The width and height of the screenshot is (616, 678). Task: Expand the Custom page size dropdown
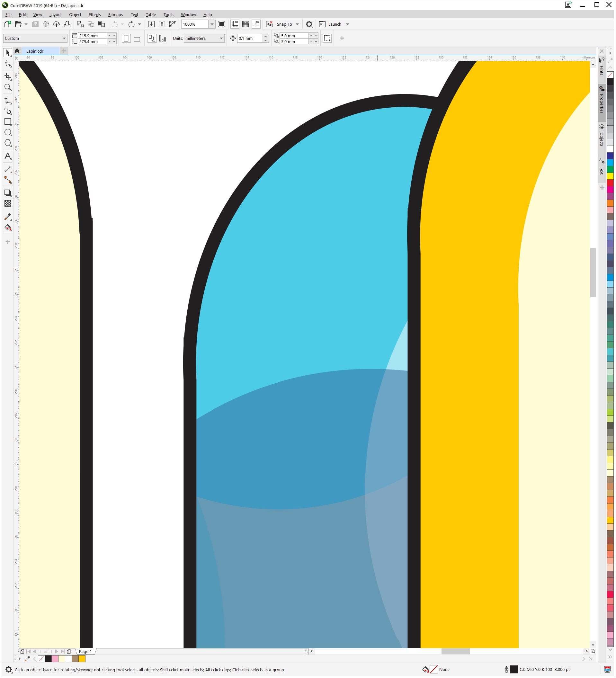click(35, 38)
